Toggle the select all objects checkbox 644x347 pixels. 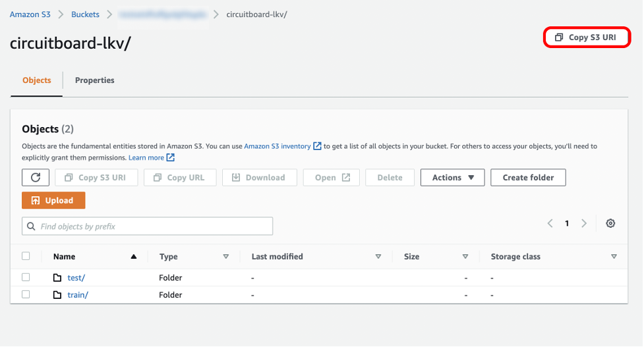tap(26, 256)
